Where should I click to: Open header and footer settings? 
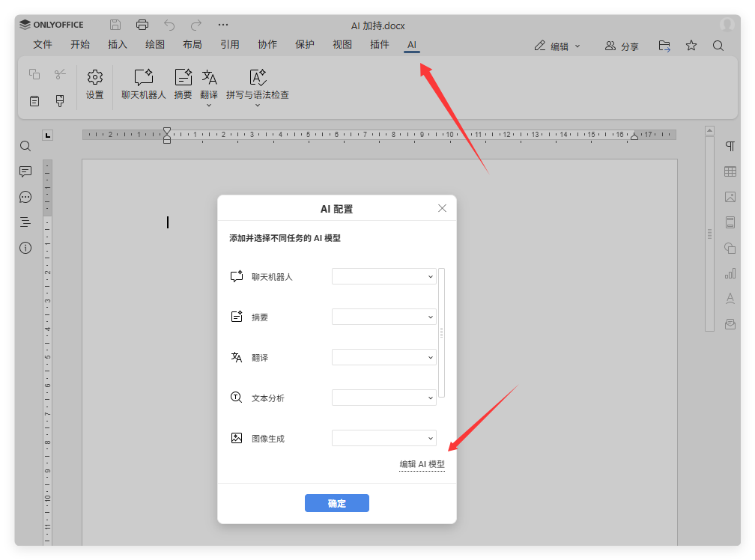(730, 222)
